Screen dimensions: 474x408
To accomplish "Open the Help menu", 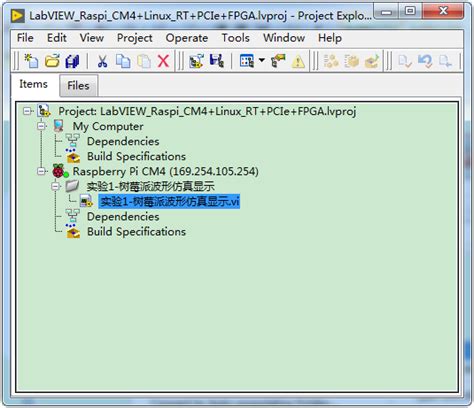I will (x=330, y=38).
